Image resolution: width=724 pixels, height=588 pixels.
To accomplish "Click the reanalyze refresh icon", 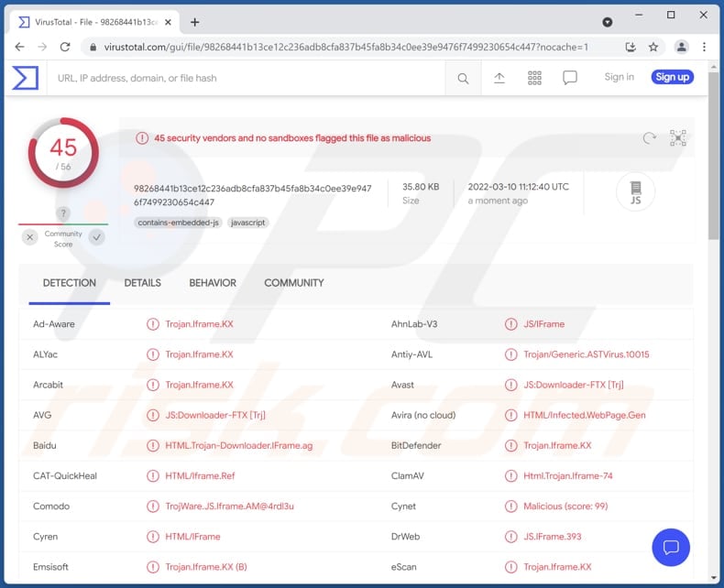I will click(x=649, y=138).
